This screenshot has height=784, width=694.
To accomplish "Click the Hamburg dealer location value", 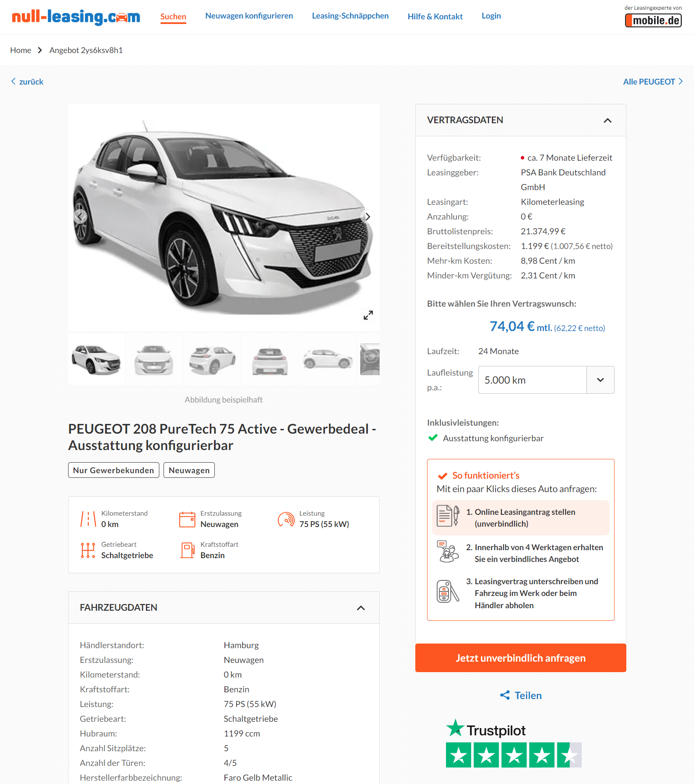I will (x=241, y=645).
